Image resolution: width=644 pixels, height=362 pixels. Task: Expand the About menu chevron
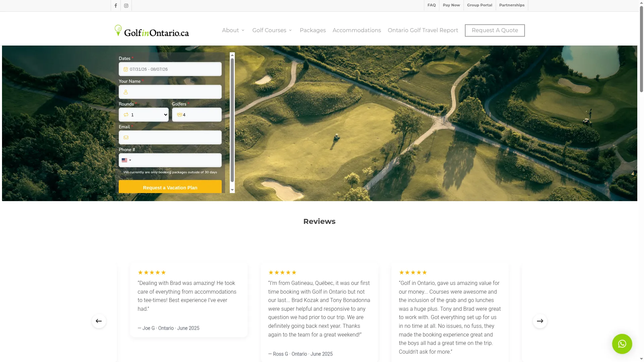(x=243, y=31)
